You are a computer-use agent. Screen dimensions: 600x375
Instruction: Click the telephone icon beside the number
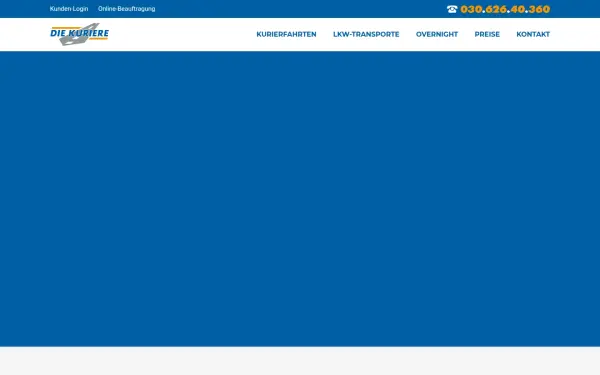(452, 9)
